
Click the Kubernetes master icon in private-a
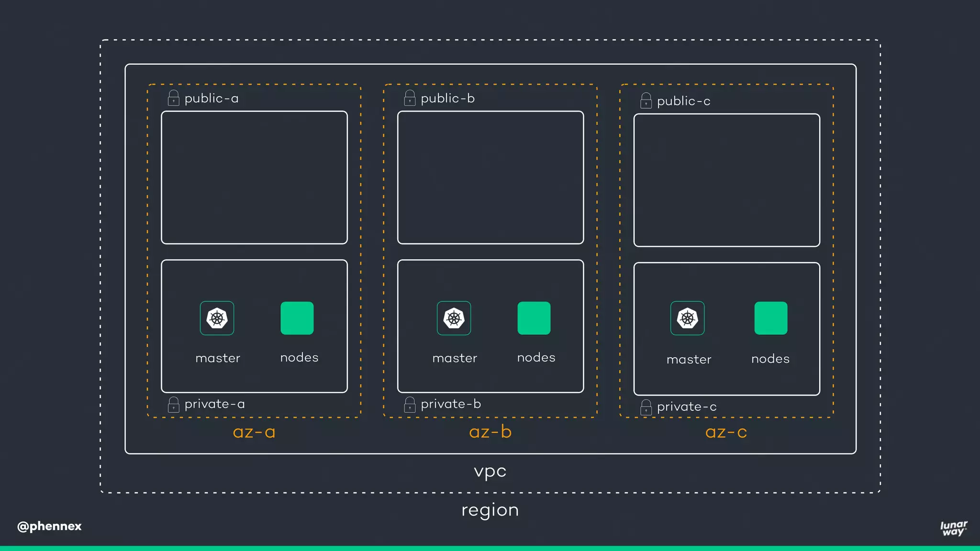(x=217, y=318)
